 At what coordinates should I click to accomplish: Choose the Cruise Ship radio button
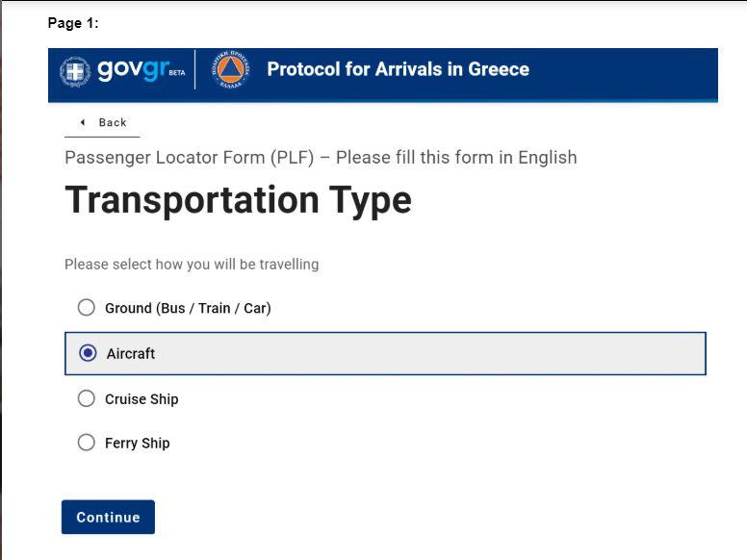coord(87,398)
